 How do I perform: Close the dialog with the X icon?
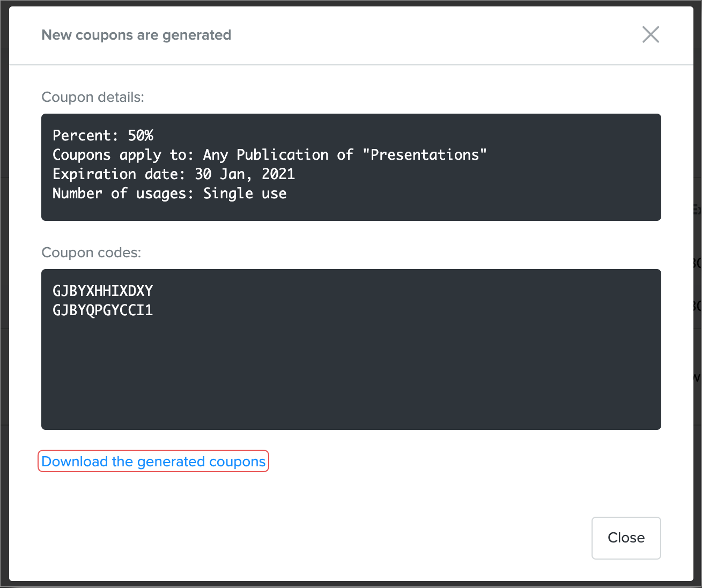tap(651, 35)
